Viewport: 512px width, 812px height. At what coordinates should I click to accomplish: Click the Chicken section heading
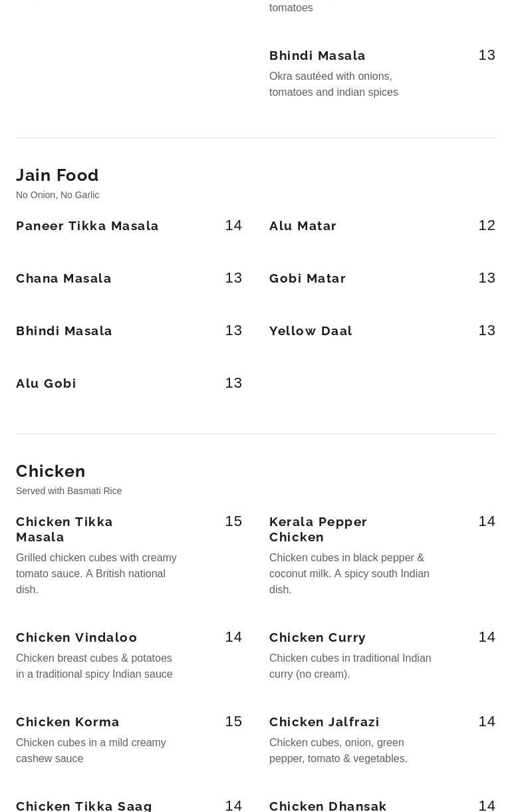click(x=51, y=471)
